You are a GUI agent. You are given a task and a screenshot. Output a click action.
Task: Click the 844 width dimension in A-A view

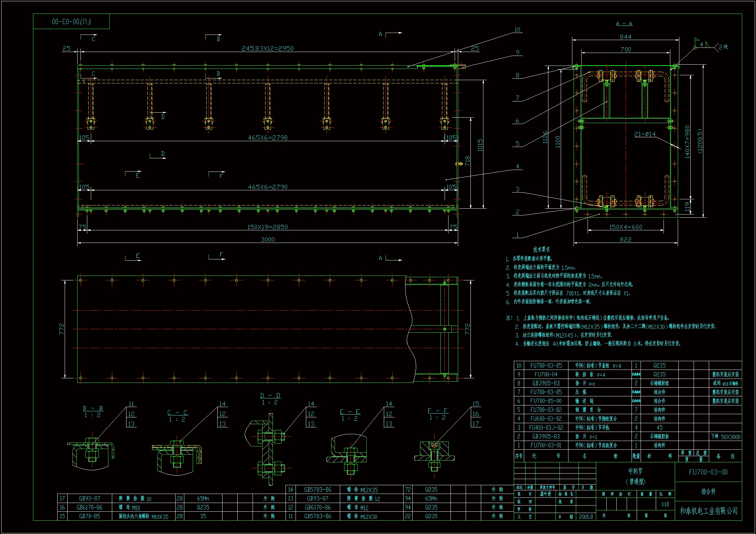pos(625,37)
